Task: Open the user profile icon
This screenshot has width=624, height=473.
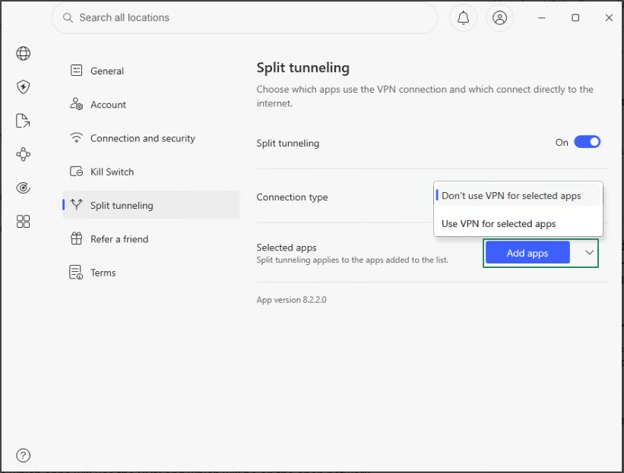Action: tap(499, 18)
